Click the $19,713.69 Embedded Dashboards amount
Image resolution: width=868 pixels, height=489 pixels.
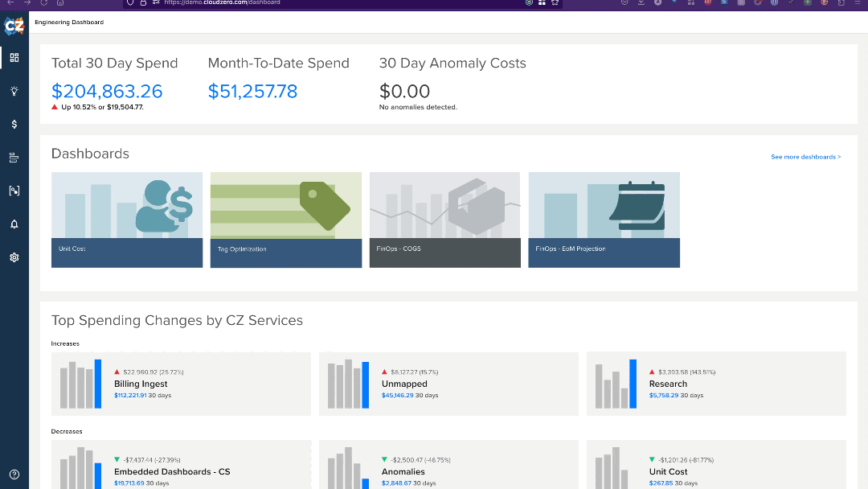tap(129, 483)
